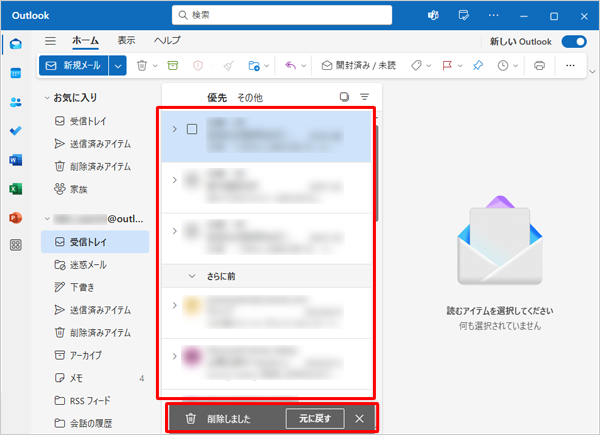This screenshot has width=600, height=435.
Task: Open the People contacts icon
Action: [16, 102]
